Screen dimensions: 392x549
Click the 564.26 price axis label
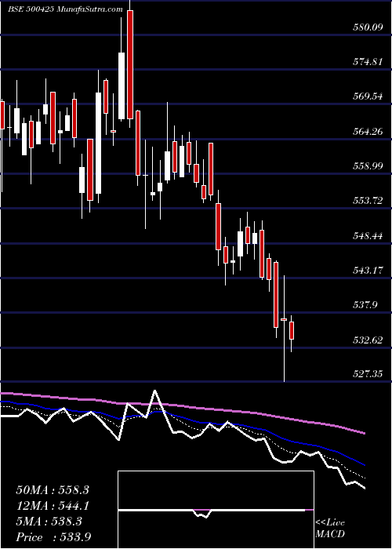(367, 131)
